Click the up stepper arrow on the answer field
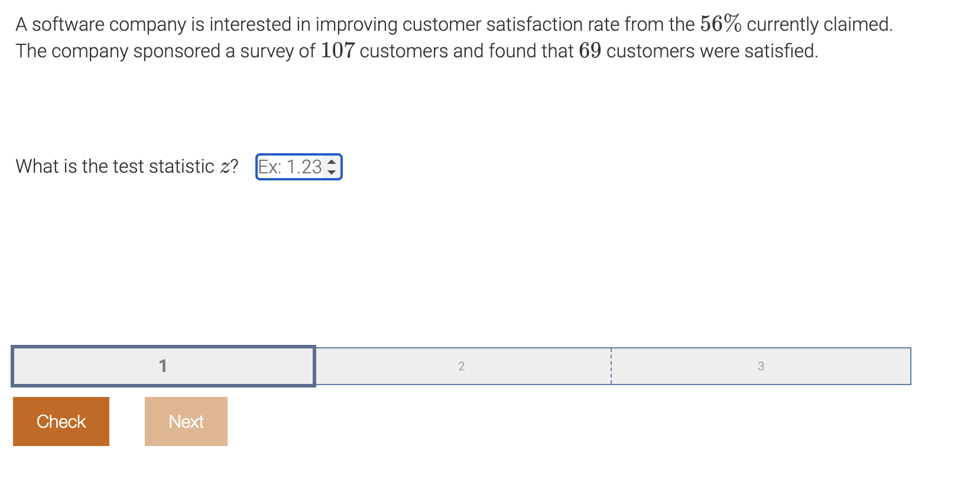The height and width of the screenshot is (478, 980). 333,162
